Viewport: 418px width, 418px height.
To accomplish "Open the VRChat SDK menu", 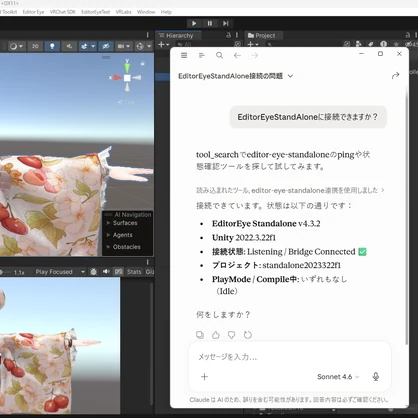I will pyautogui.click(x=63, y=12).
